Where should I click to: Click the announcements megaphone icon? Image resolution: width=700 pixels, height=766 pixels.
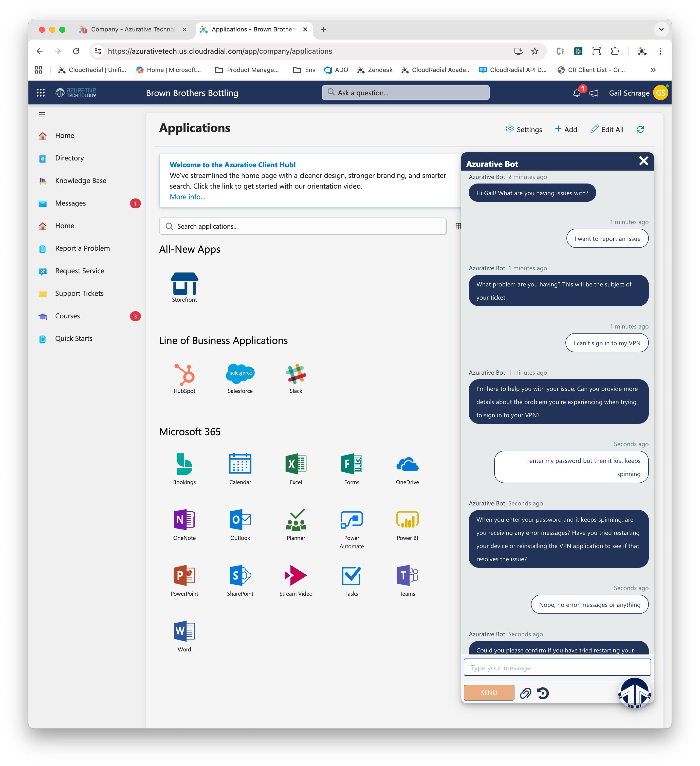tap(594, 93)
